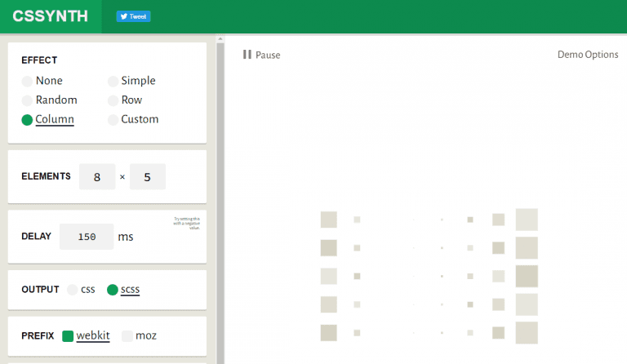Click the CSSYNTH logo

coord(51,16)
